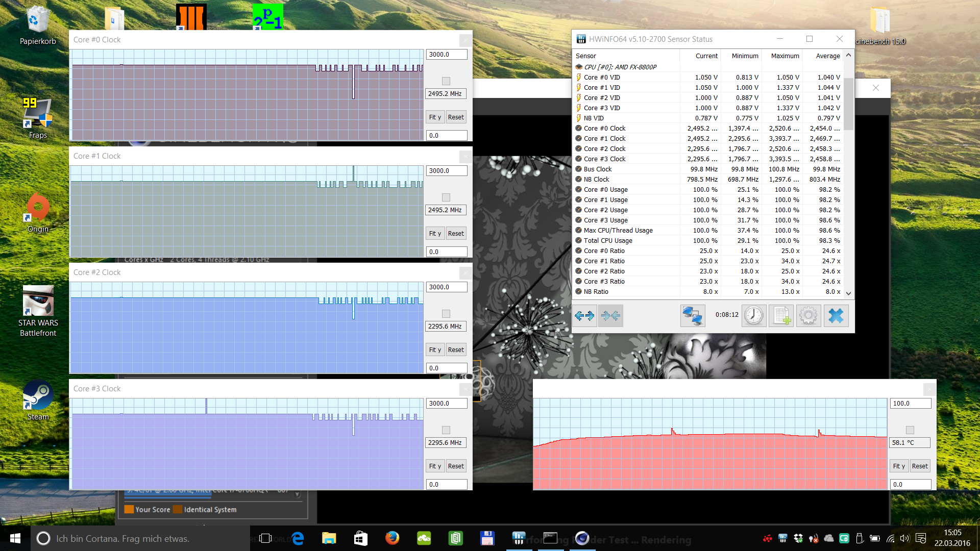The width and height of the screenshot is (980, 551).
Task: Toggle the checkbox in Core #0 Clock graph
Action: pos(446,81)
